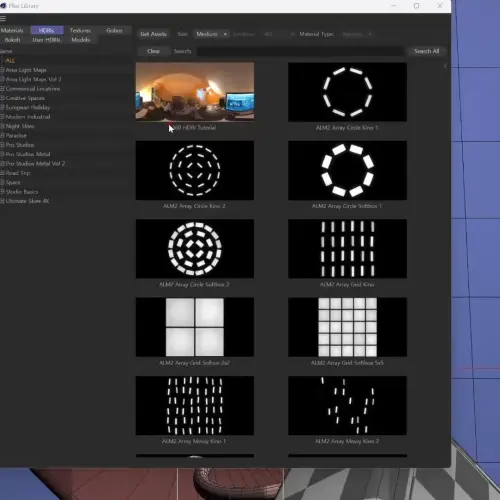
Task: Select ALM2 Array Grid Softbox 2x2 thumbnail
Action: coord(195,327)
